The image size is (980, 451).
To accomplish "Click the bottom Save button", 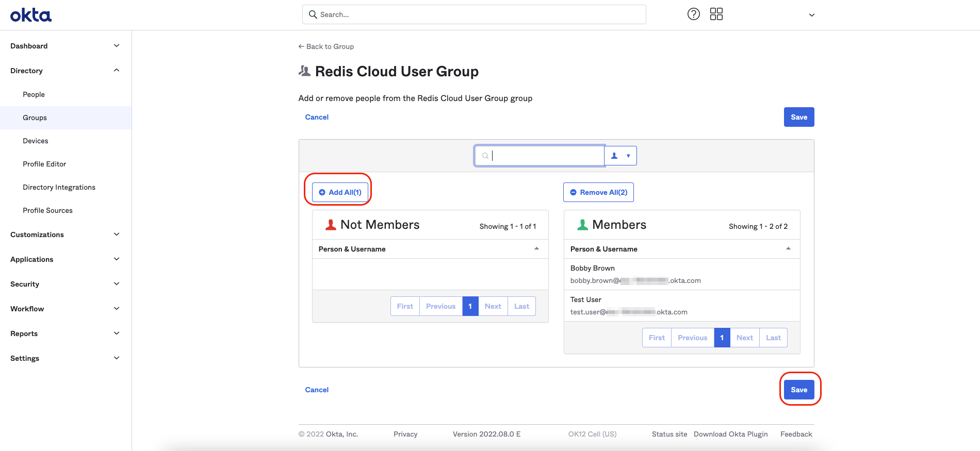I will tap(799, 390).
